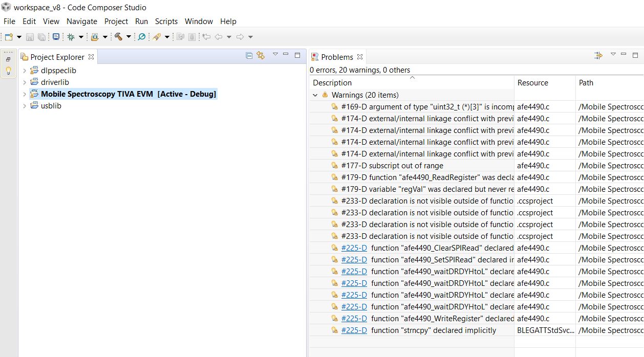This screenshot has width=644, height=357.
Task: Open the Window menu
Action: [x=199, y=21]
